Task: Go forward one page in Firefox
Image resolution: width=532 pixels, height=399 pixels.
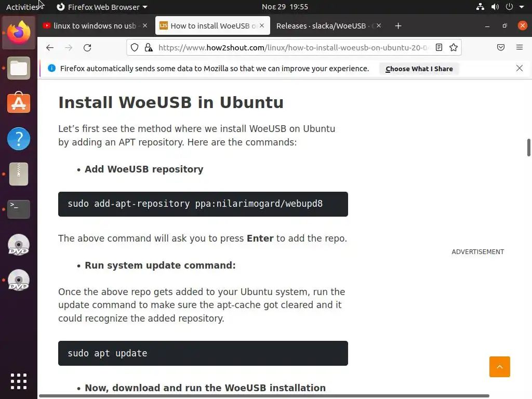Action: [69, 47]
